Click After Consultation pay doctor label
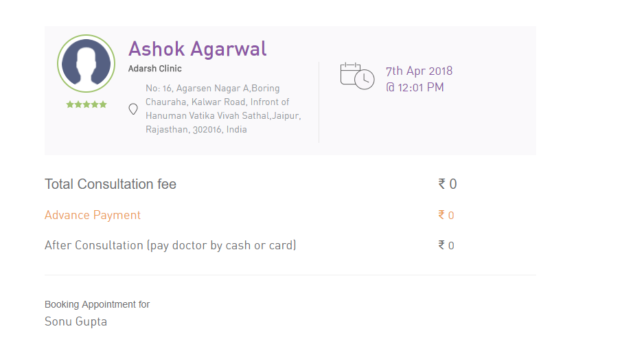 pos(170,245)
